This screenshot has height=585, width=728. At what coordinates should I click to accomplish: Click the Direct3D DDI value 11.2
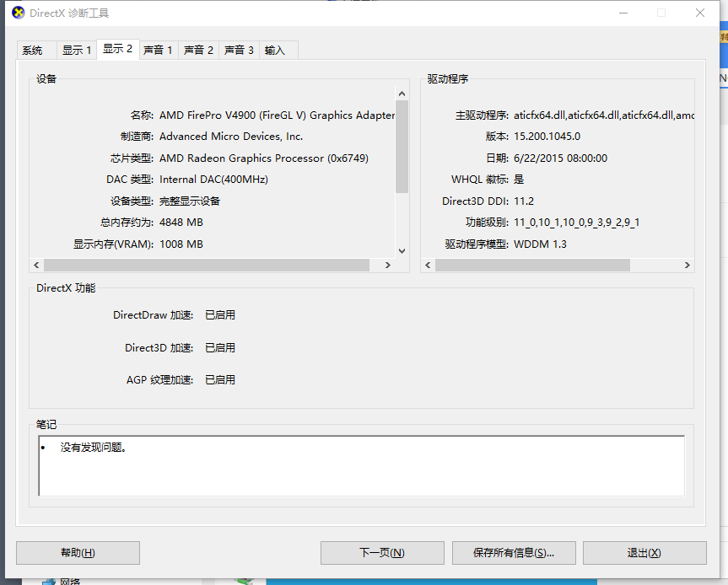524,201
